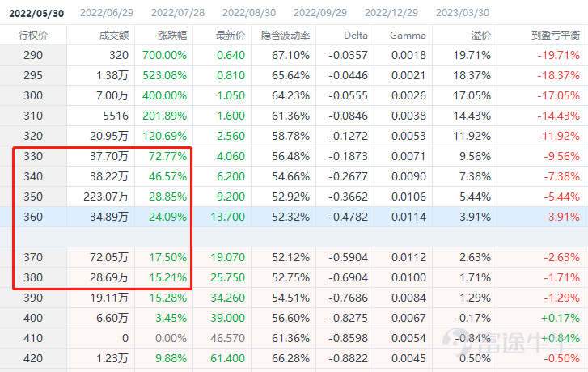588x372 pixels.
Task: Sort by the 成交额 column header
Action: tap(114, 36)
